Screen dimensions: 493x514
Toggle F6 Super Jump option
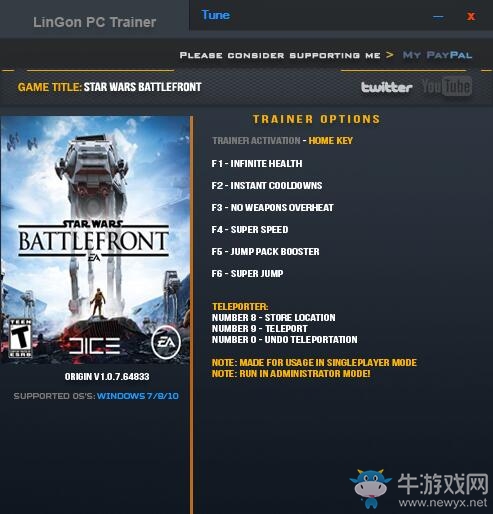(x=247, y=274)
